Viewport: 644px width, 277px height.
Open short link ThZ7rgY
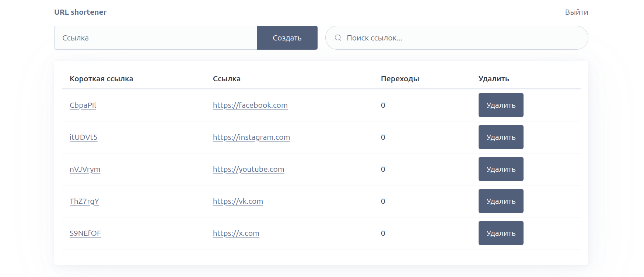click(x=84, y=201)
